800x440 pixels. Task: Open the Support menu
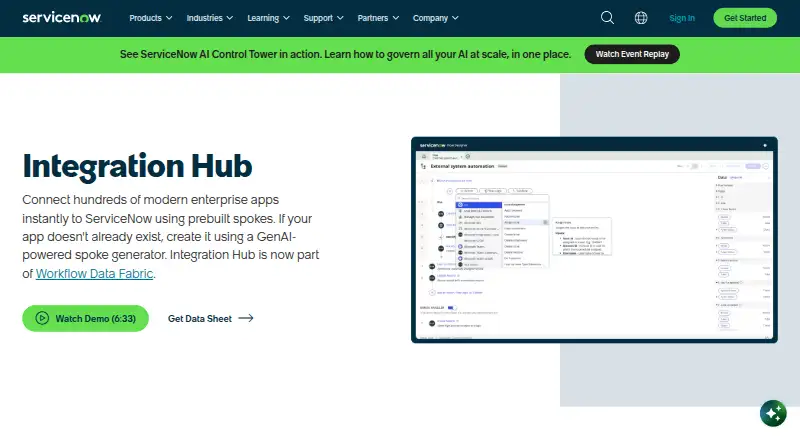pos(323,18)
